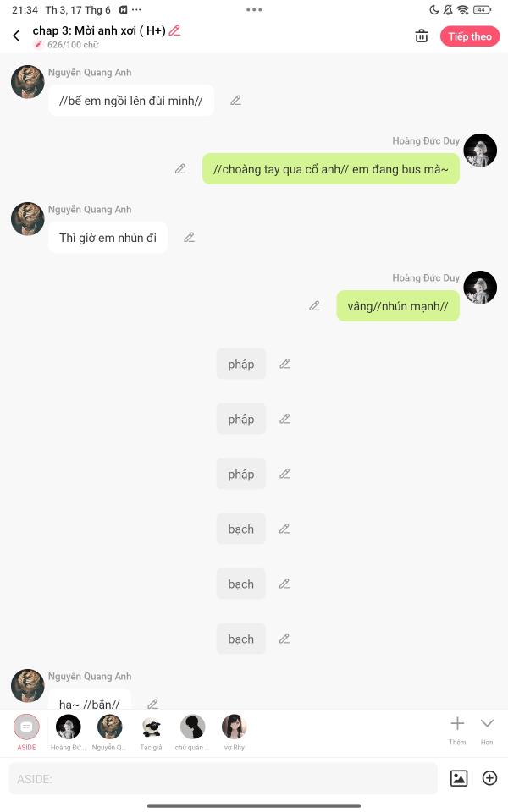
Task: Edit the '//choàng tay qua cổ anh//' message
Action: pyautogui.click(x=180, y=169)
